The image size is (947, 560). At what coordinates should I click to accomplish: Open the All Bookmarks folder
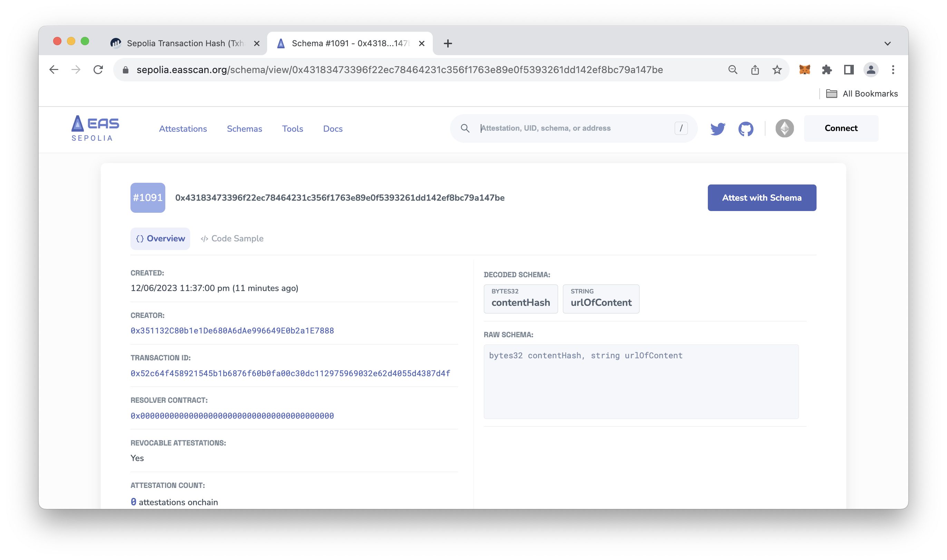[862, 93]
